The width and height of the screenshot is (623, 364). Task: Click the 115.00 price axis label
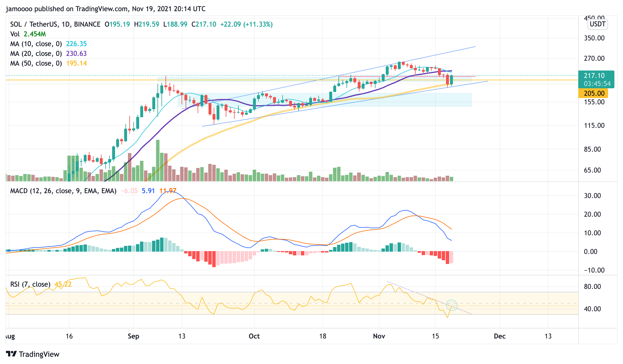pyautogui.click(x=594, y=126)
